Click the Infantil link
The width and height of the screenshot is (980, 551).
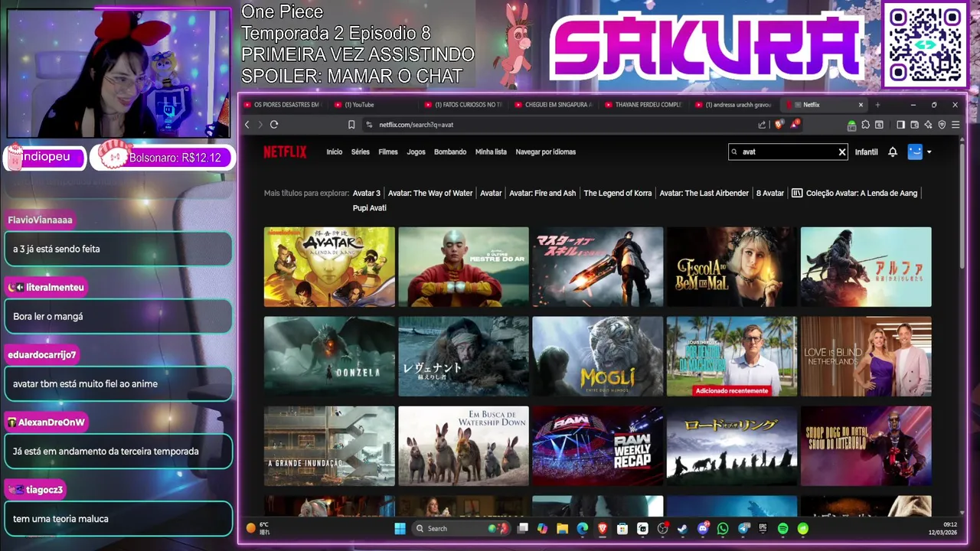click(x=866, y=152)
